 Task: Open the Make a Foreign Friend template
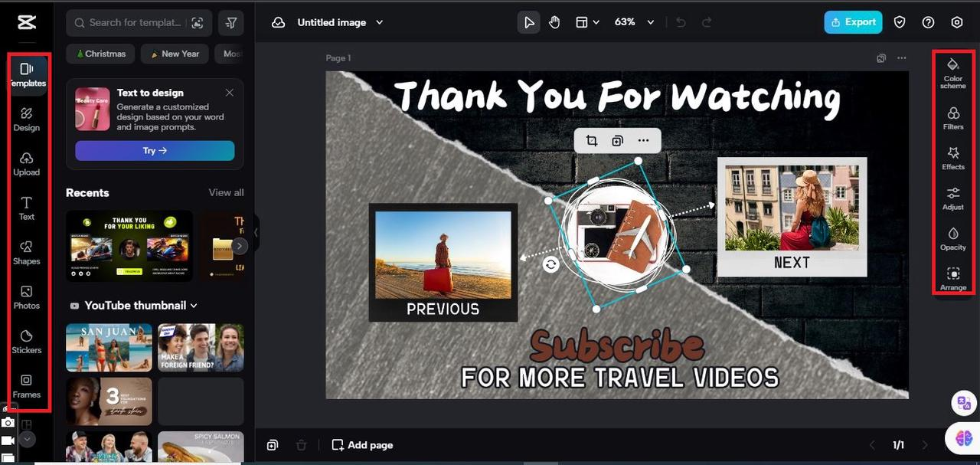click(201, 347)
